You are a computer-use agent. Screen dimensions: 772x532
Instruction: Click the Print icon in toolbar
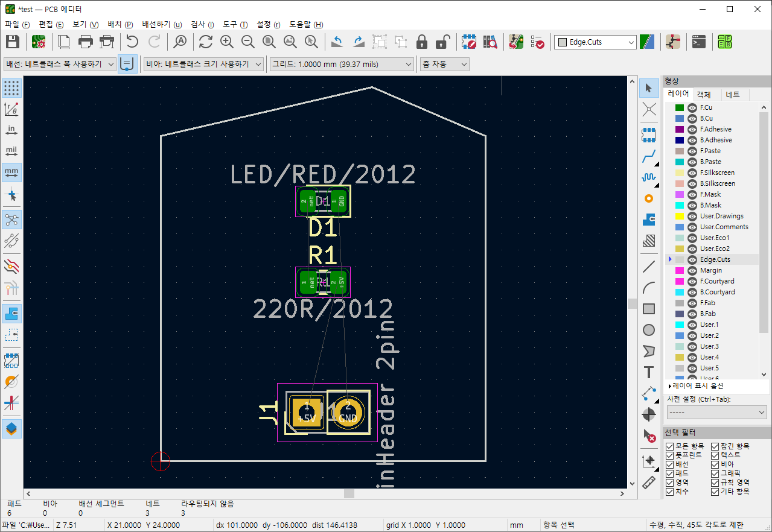[86, 42]
